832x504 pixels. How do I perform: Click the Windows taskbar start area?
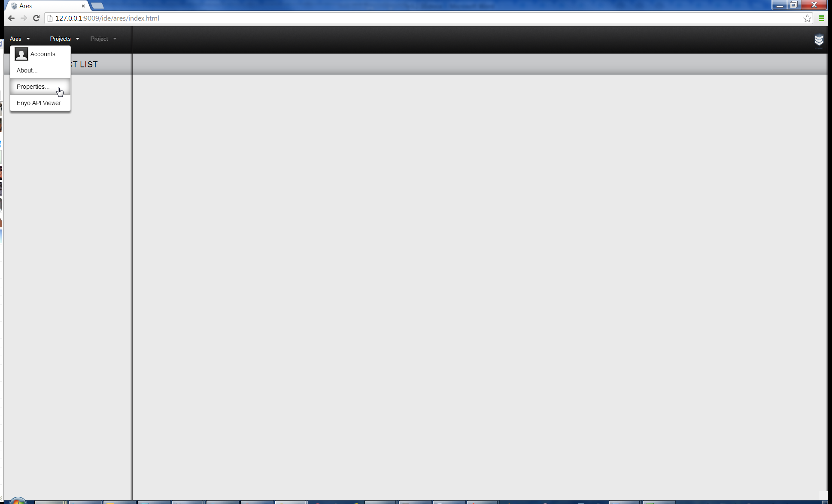tap(18, 501)
